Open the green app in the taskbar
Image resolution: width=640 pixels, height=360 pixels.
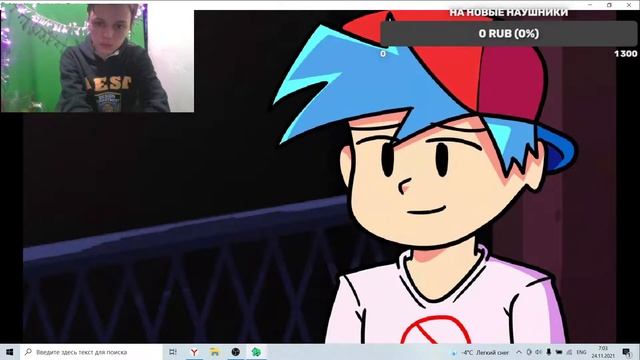(256, 352)
